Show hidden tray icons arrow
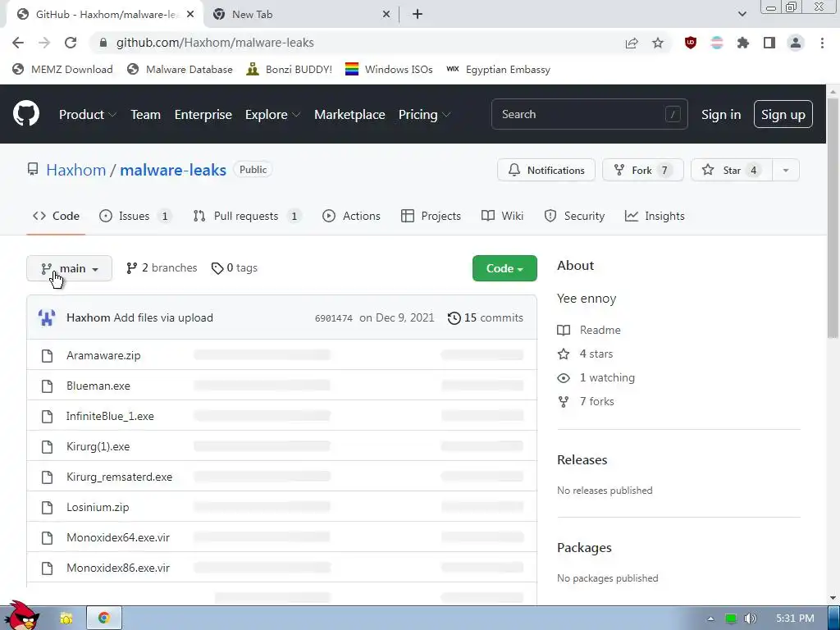Viewport: 840px width, 630px height. (x=710, y=619)
